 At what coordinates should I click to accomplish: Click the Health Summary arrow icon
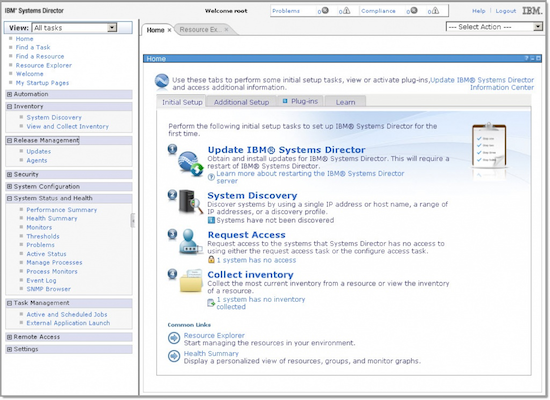(174, 356)
